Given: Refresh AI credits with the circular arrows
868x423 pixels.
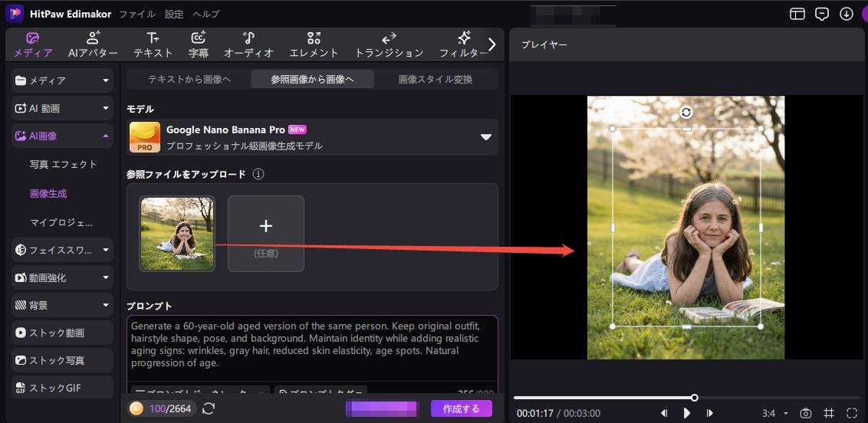Looking at the screenshot, I should pos(209,408).
